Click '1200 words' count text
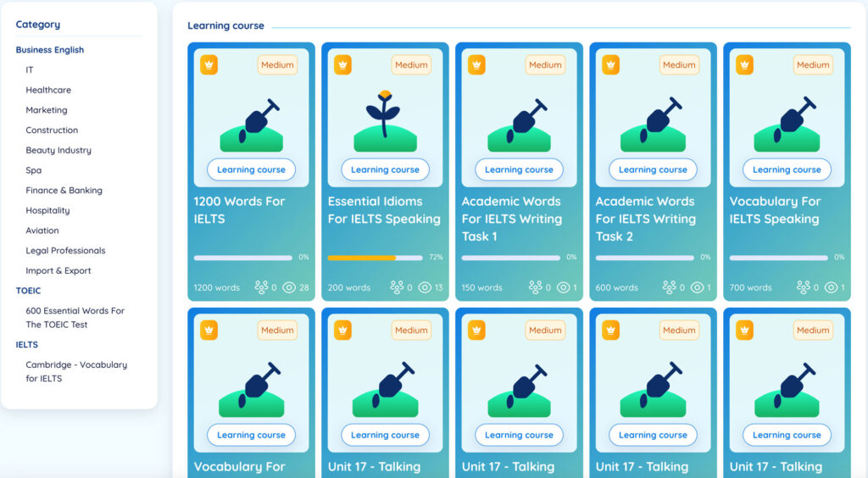Screen dimensions: 868x478 tap(217, 287)
